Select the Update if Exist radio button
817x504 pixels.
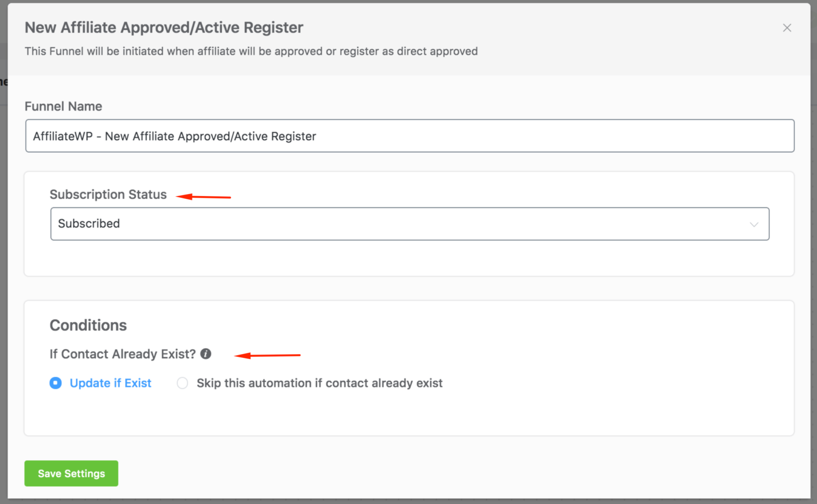coord(56,383)
